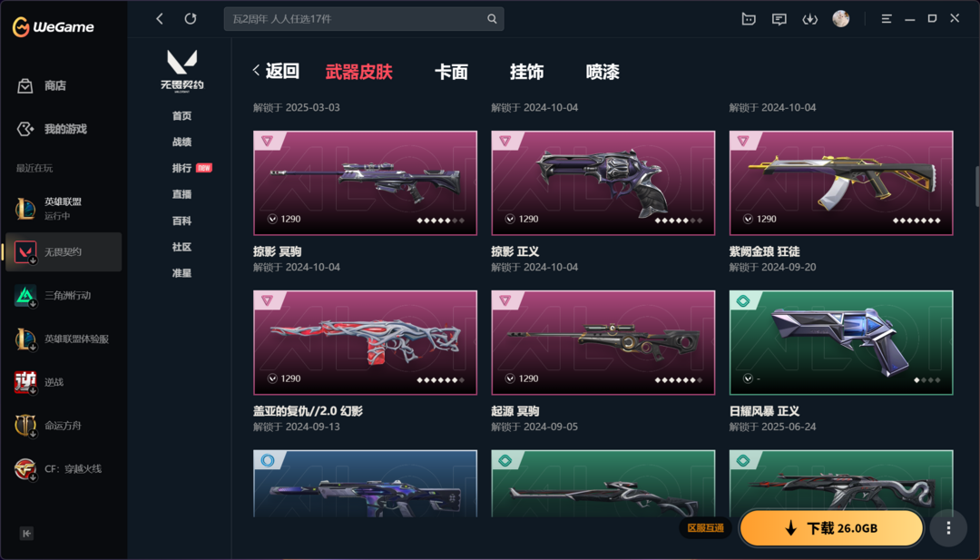Open the hamburger main menu icon

click(887, 19)
